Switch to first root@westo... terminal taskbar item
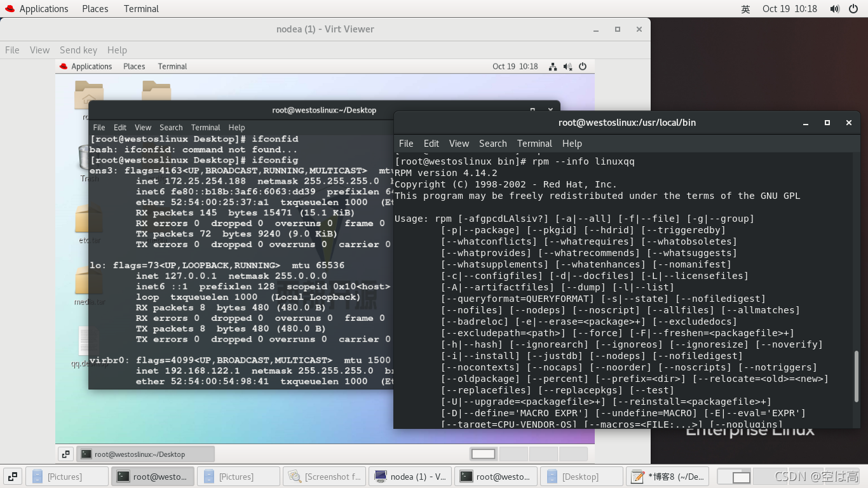Screen dimensions: 868x488 [153, 477]
